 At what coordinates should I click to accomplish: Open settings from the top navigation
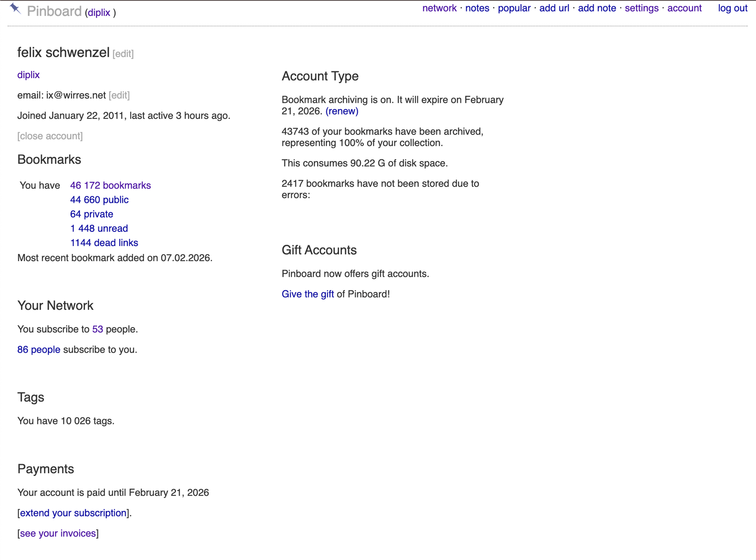tap(641, 8)
